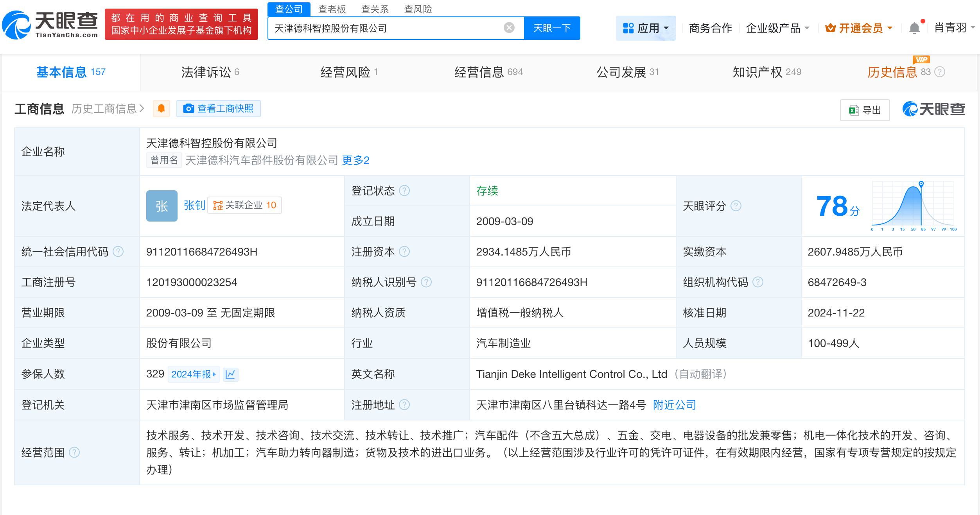Click the trend chart icon next to 参保人数
Screen dimensions: 980x515
[x=230, y=374]
